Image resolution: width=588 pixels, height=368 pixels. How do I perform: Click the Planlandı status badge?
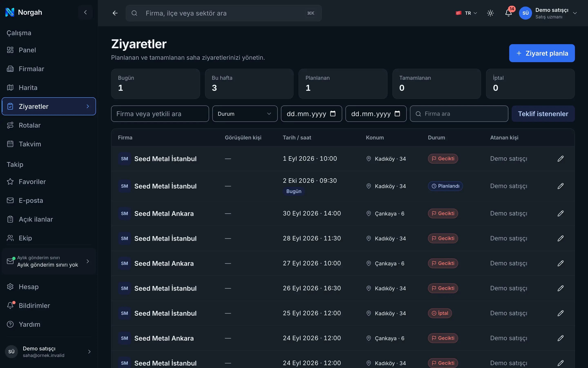click(445, 186)
